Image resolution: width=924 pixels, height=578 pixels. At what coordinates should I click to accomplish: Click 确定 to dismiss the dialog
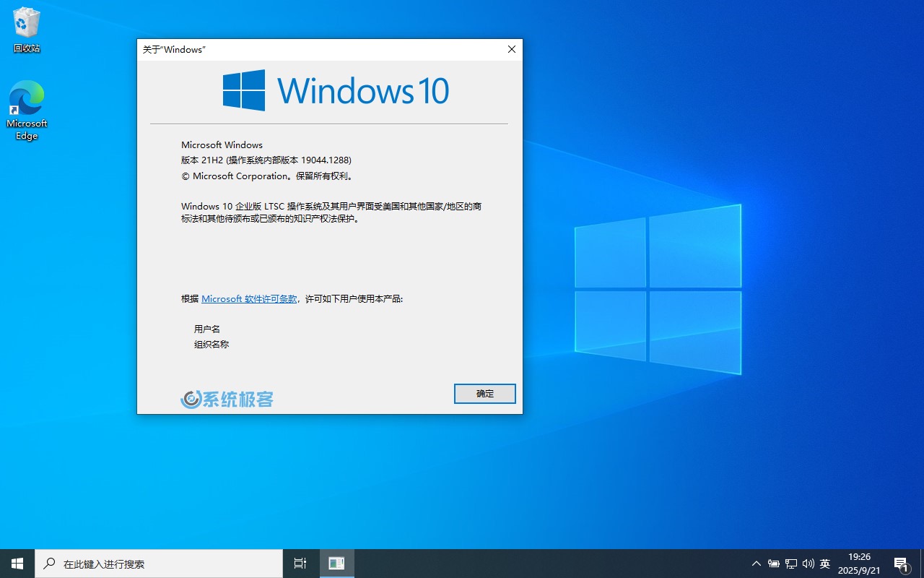485,394
